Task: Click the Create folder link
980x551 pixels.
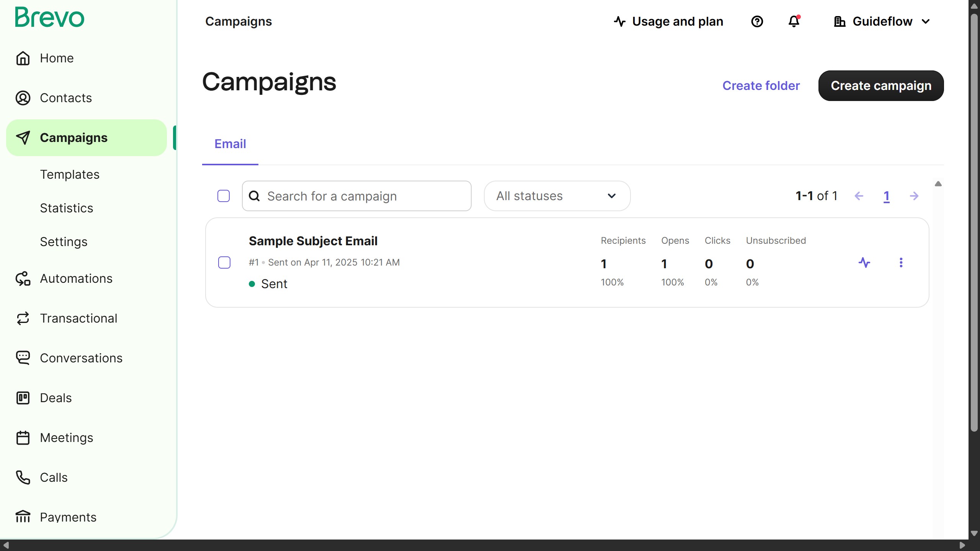Action: tap(761, 86)
